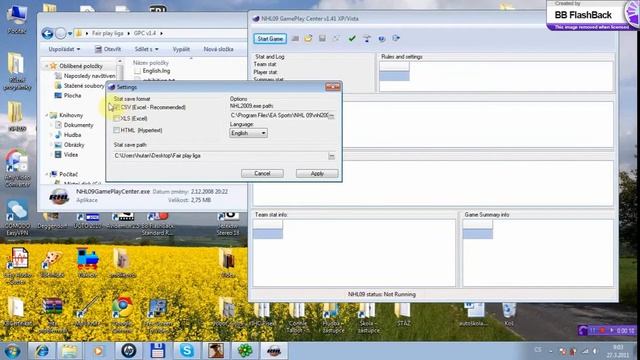The image size is (640, 360).
Task: Click the Explorer forward arrow button
Action: pyautogui.click(x=60, y=33)
